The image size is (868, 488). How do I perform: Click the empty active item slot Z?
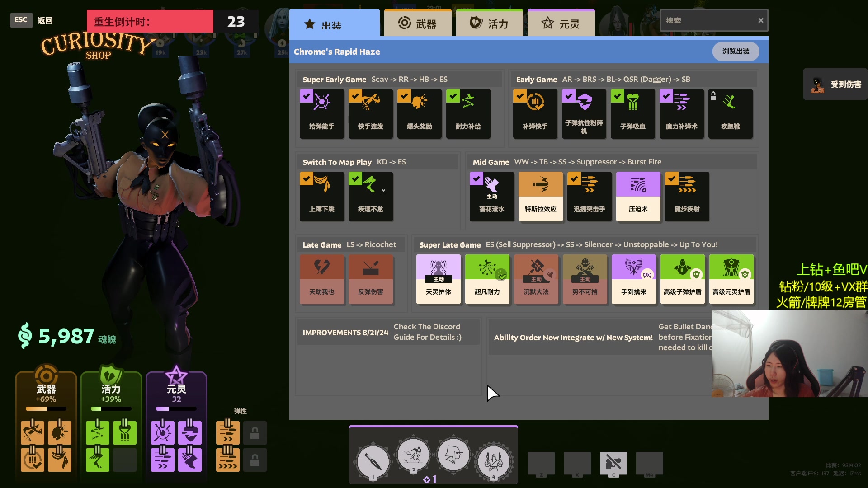[541, 464]
